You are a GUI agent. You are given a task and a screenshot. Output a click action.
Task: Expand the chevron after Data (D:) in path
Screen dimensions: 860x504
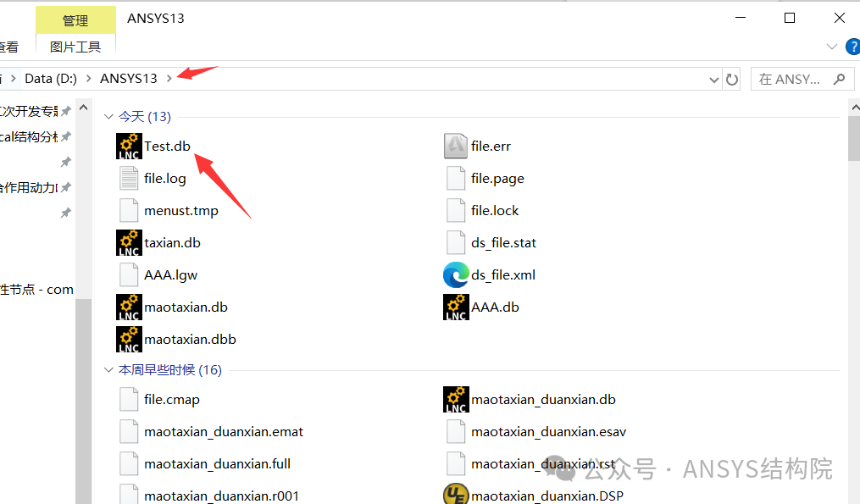[88, 79]
